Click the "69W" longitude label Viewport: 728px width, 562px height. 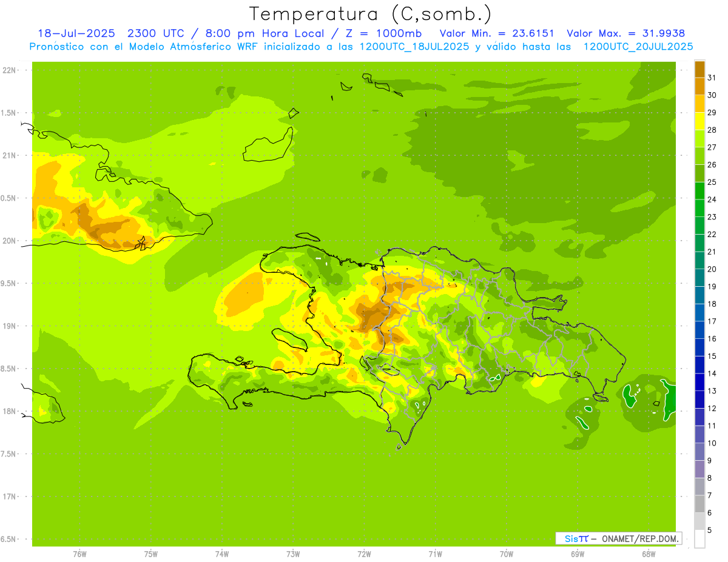point(578,554)
